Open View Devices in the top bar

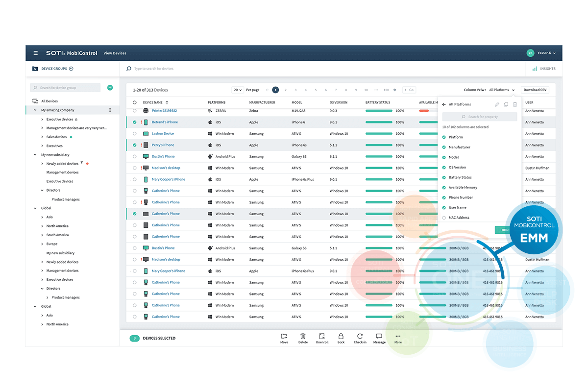point(115,53)
